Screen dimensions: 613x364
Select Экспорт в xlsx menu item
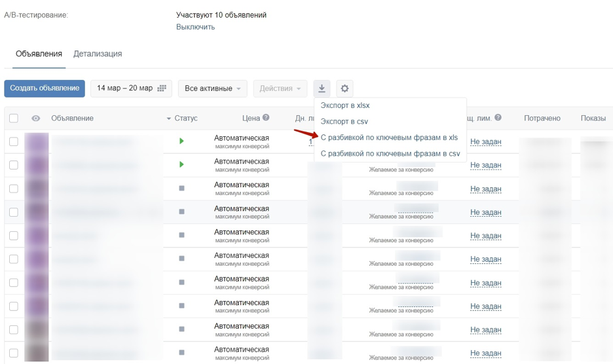coord(345,105)
